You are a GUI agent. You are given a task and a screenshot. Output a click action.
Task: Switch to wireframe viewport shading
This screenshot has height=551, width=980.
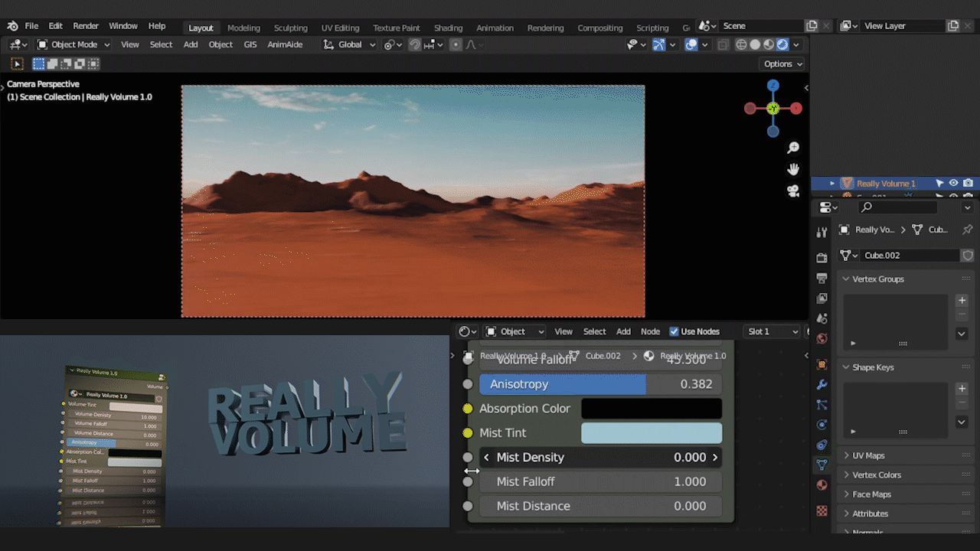[741, 45]
